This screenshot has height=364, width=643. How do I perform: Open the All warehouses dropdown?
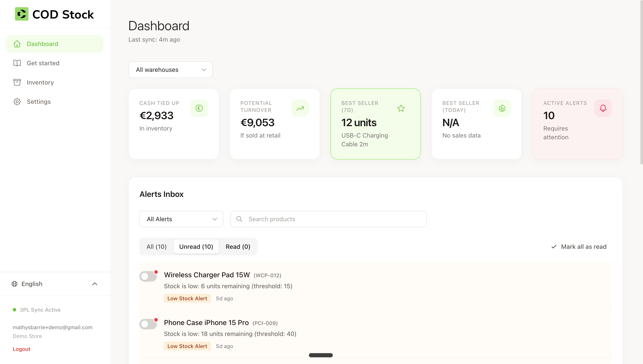tap(170, 69)
